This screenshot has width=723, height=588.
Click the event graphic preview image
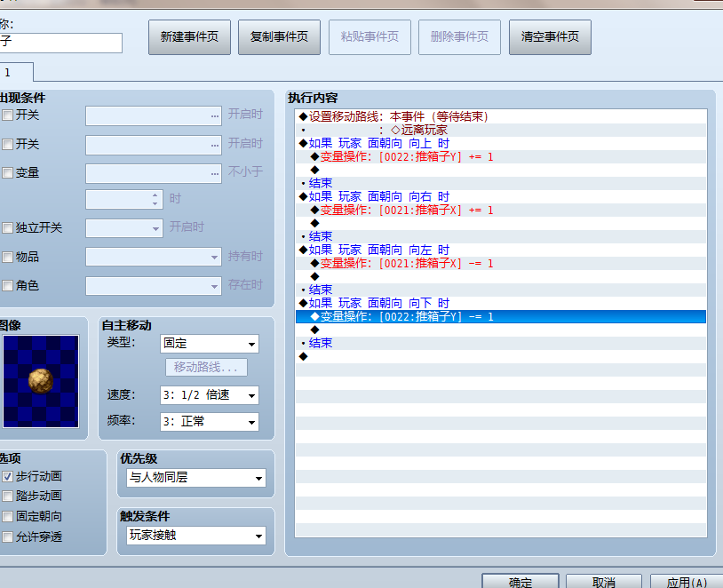[x=41, y=381]
